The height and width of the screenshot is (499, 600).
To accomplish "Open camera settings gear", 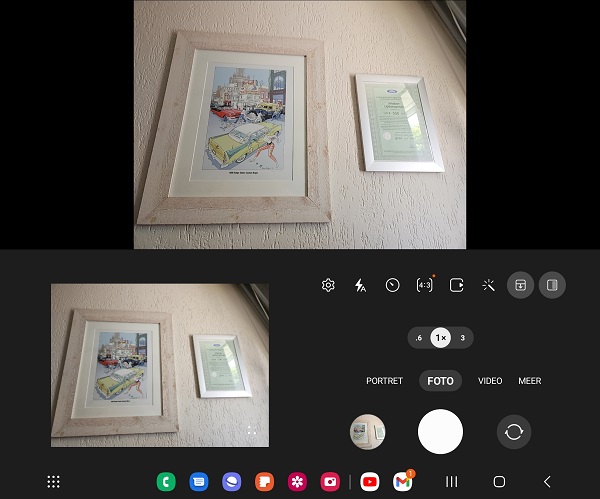I will (x=328, y=285).
